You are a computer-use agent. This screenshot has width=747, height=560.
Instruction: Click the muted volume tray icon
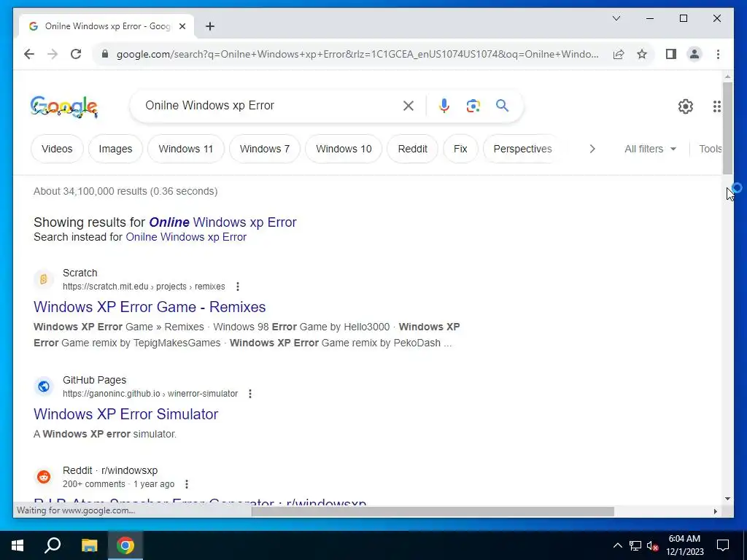click(653, 545)
